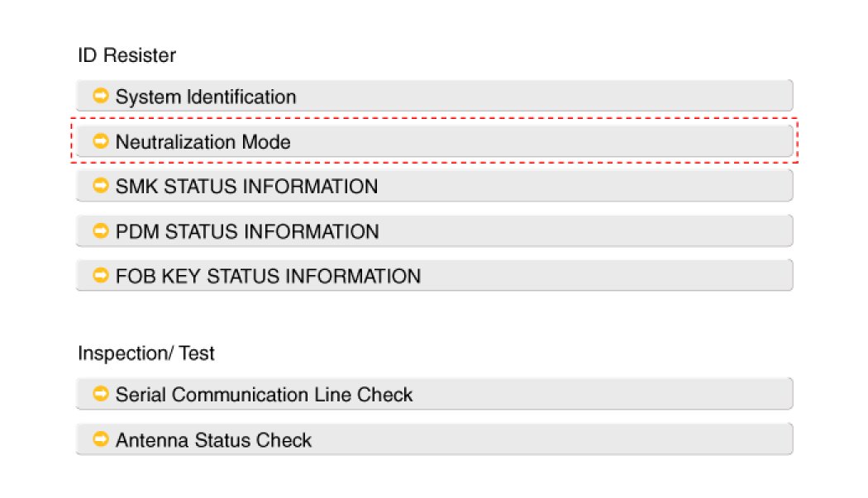The image size is (868, 498).
Task: Open the System Identification label
Action: [206, 97]
